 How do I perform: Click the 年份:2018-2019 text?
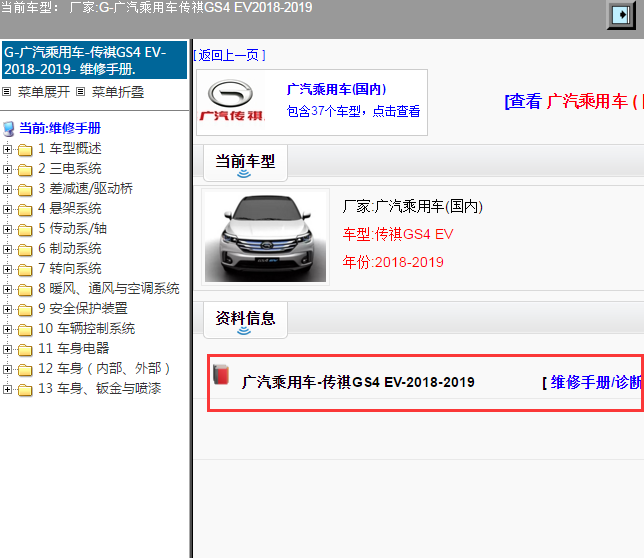pos(393,262)
